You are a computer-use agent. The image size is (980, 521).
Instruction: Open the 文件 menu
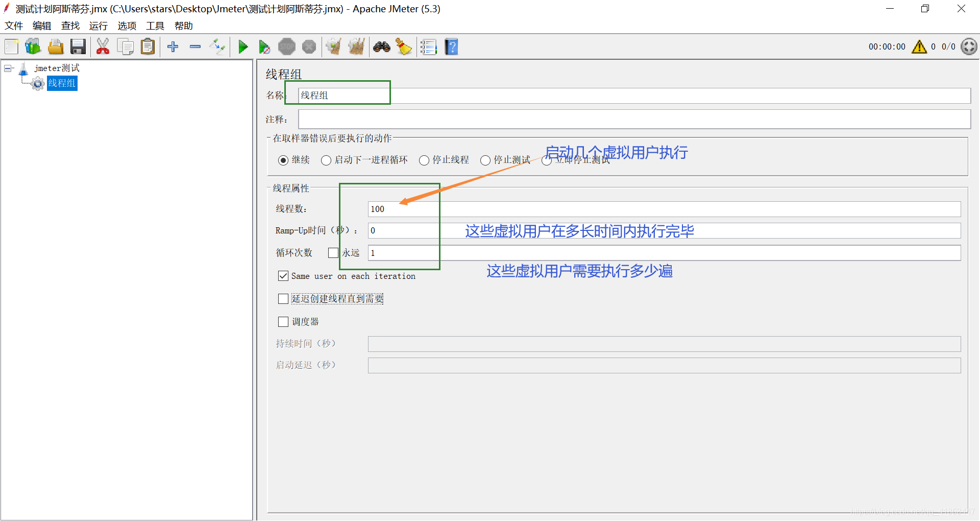(x=14, y=26)
